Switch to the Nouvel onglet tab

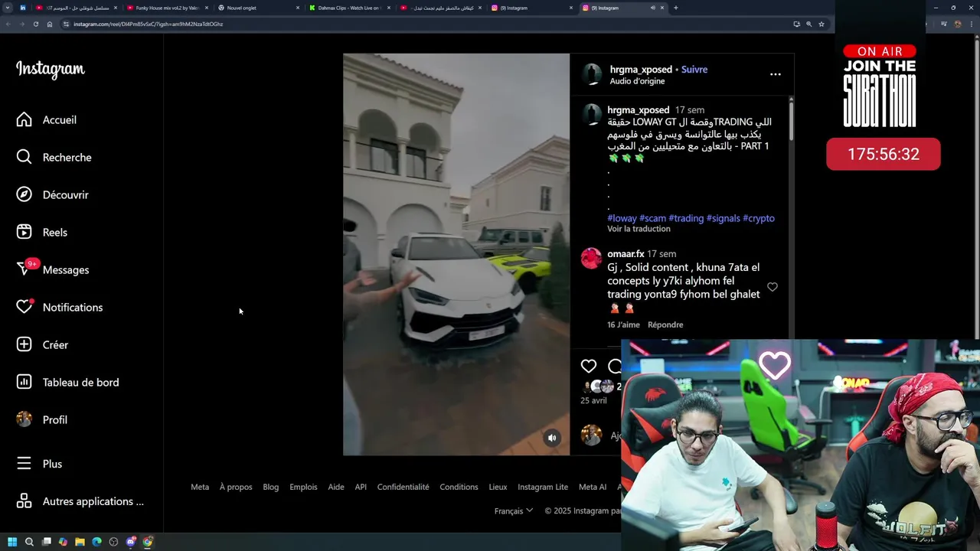(x=258, y=8)
